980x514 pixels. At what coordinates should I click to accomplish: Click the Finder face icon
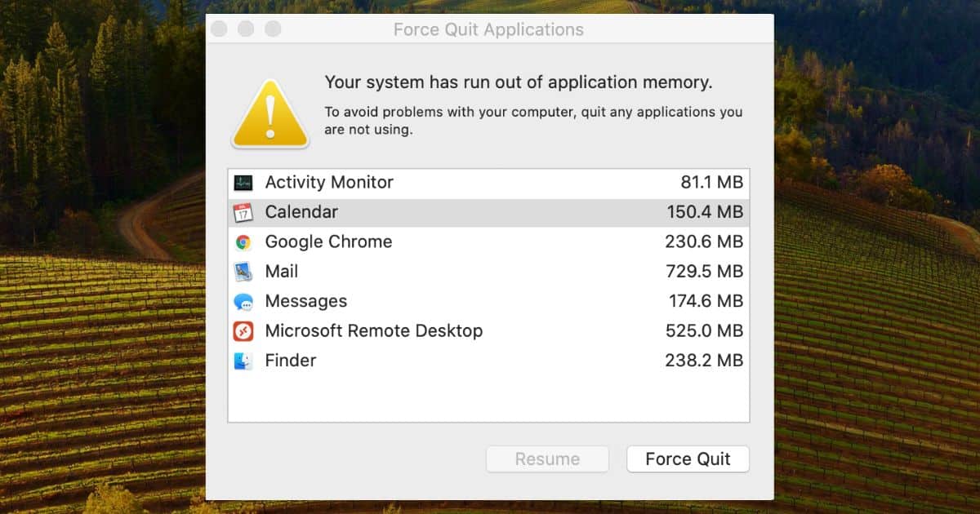tap(243, 361)
